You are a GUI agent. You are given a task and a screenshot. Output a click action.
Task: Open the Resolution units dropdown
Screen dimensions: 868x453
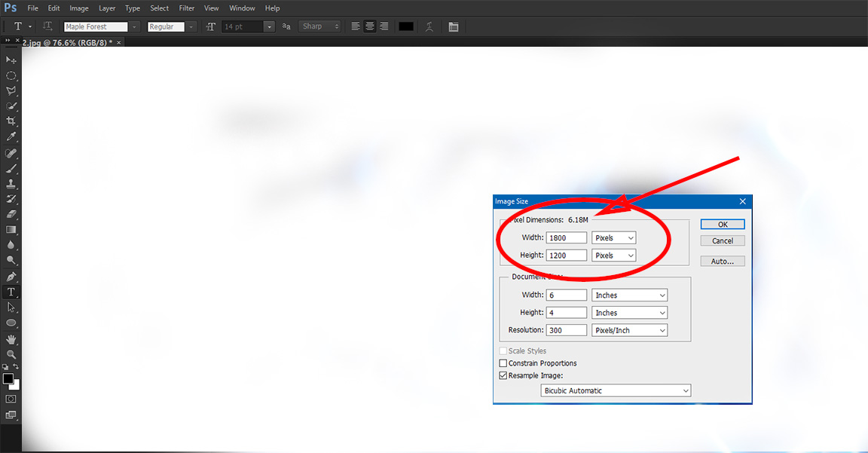tap(629, 329)
